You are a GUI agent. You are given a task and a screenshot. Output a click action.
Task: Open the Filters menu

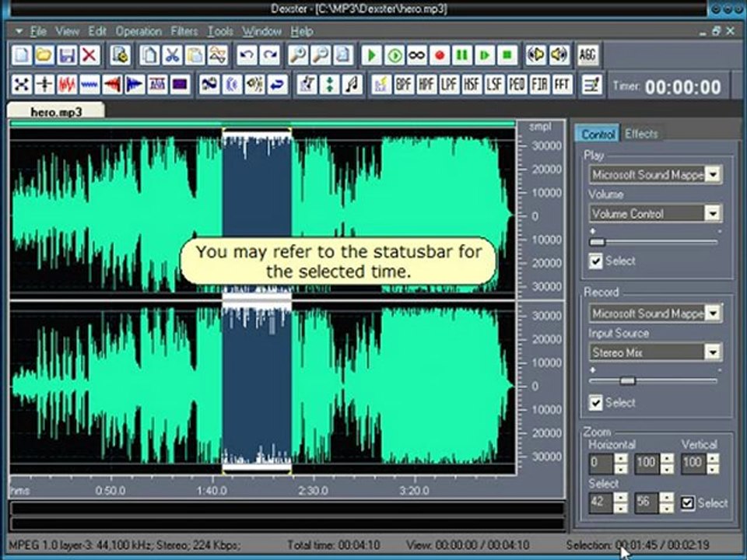[x=184, y=31]
